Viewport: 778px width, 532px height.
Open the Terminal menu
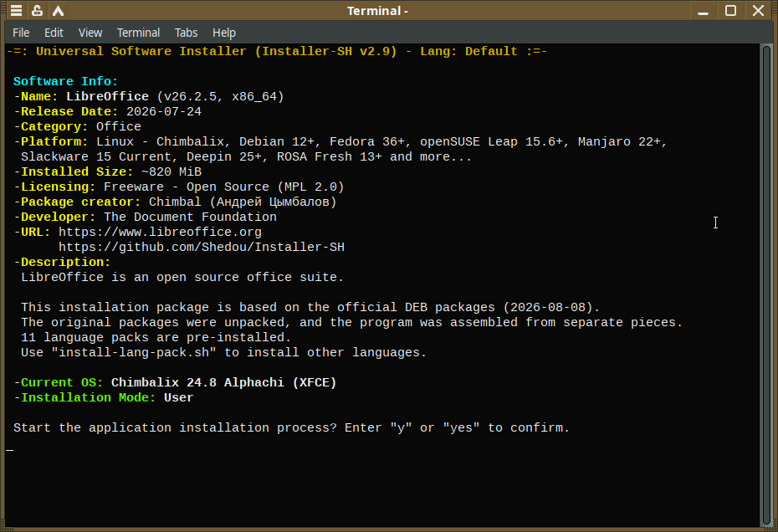coord(138,33)
